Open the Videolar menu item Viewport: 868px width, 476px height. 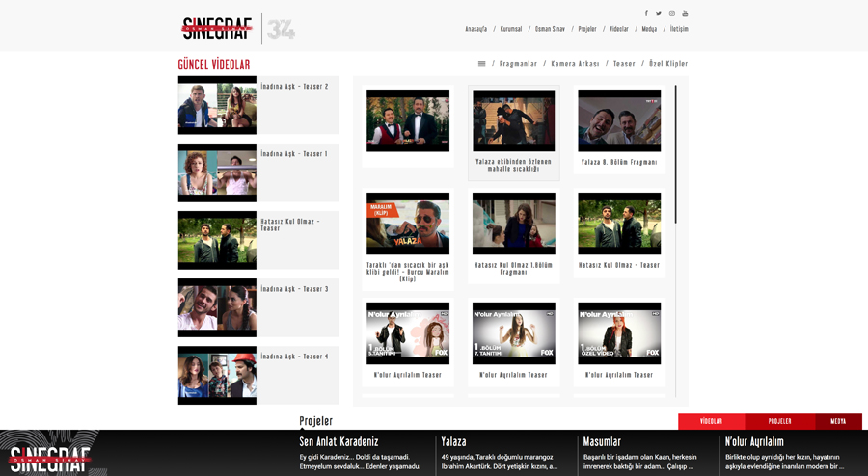click(619, 30)
